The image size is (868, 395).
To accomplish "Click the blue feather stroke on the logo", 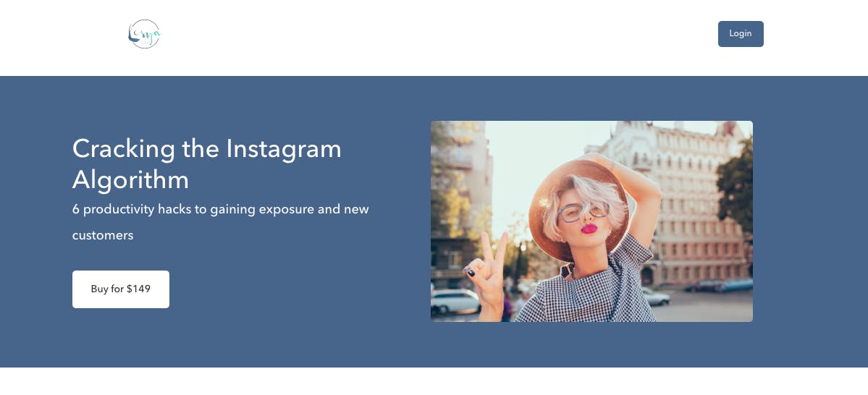I will [132, 35].
